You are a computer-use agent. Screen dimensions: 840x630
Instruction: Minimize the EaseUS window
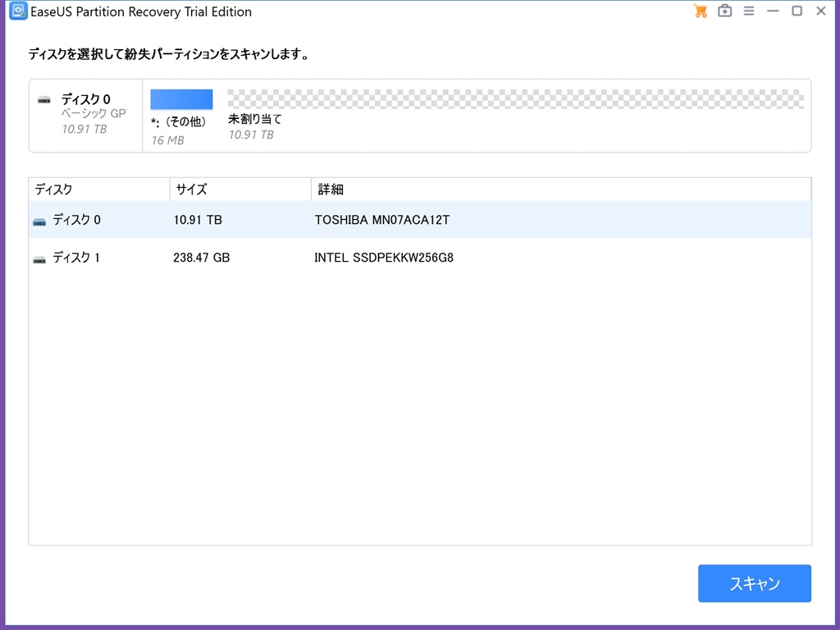(x=773, y=11)
